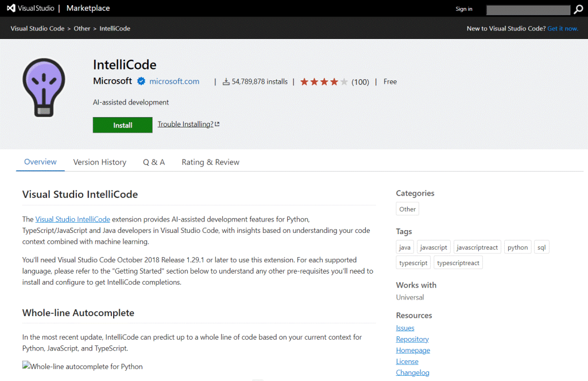588x381 pixels.
Task: Click the IntelliCode lightbulb extension icon
Action: coord(44,87)
